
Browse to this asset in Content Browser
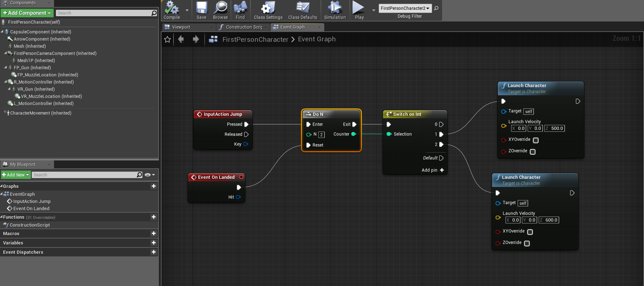click(x=220, y=10)
